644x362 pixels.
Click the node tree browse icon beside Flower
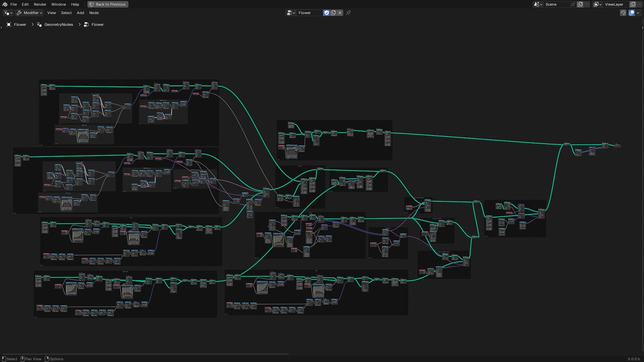[290, 12]
